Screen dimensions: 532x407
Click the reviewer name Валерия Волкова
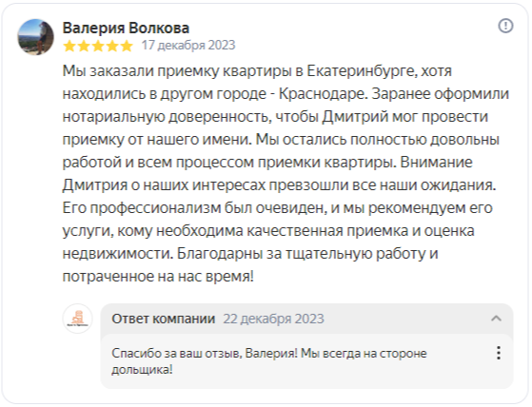[126, 28]
